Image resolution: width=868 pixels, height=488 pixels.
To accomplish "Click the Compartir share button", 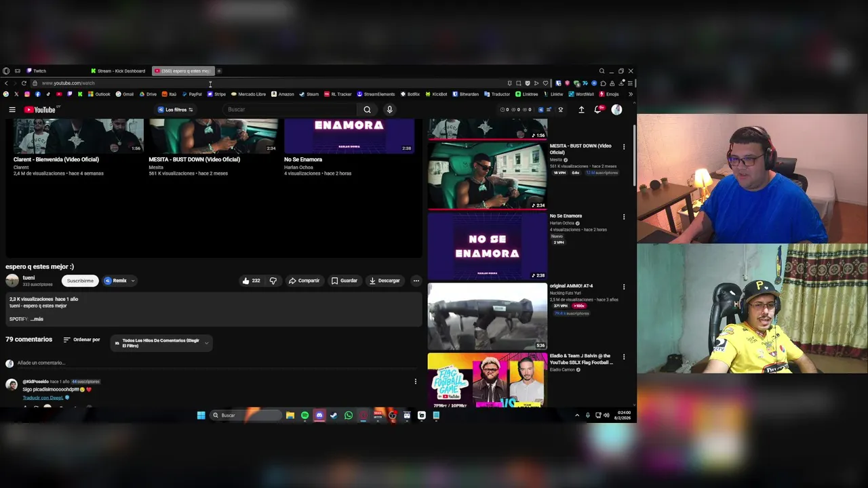I will [304, 281].
